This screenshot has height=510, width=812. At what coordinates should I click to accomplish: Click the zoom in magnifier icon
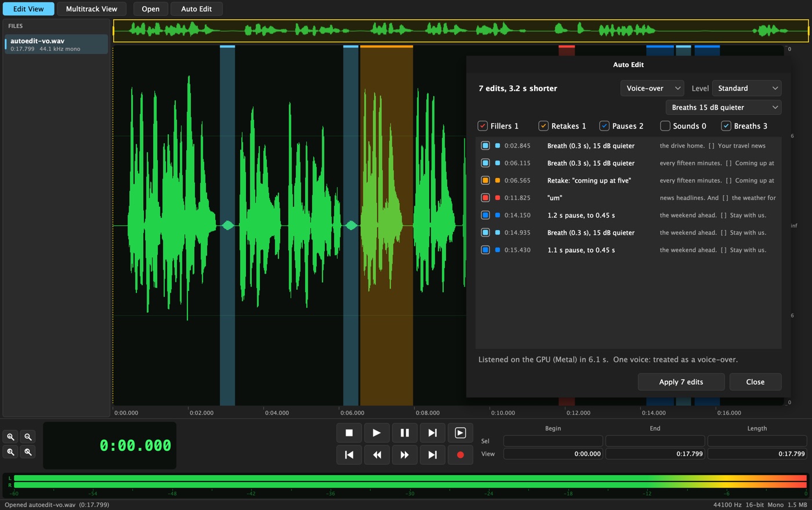(x=10, y=437)
